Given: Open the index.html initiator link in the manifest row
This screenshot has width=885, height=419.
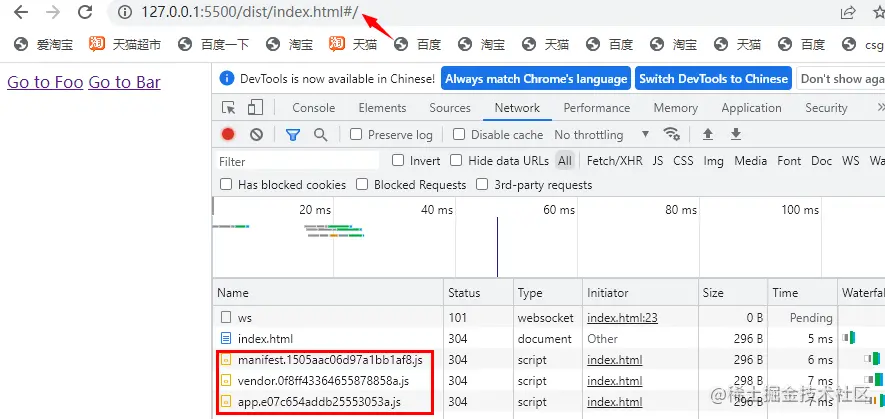Looking at the screenshot, I should click(615, 360).
